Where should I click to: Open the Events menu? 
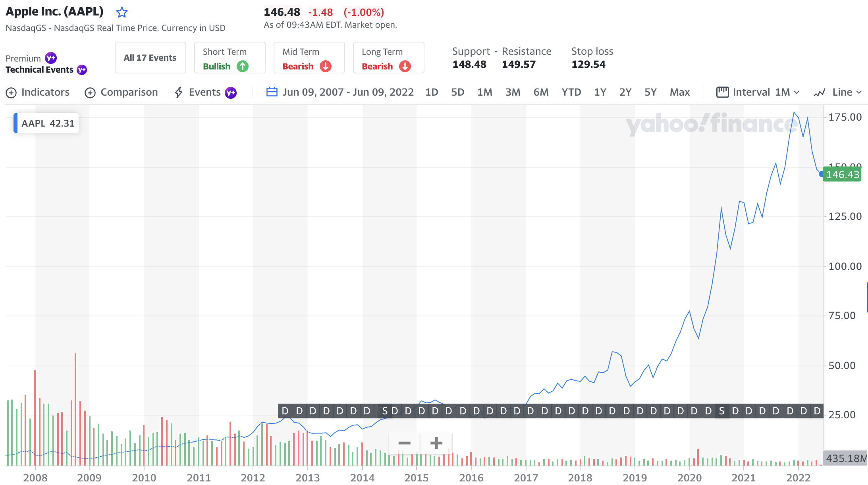coord(206,92)
